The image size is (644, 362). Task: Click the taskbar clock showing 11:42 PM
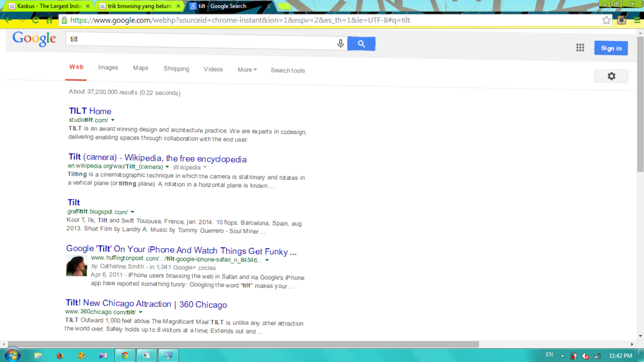click(x=620, y=355)
